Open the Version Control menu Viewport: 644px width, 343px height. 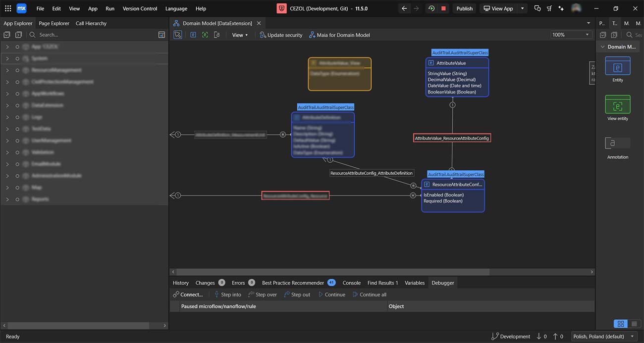click(140, 8)
